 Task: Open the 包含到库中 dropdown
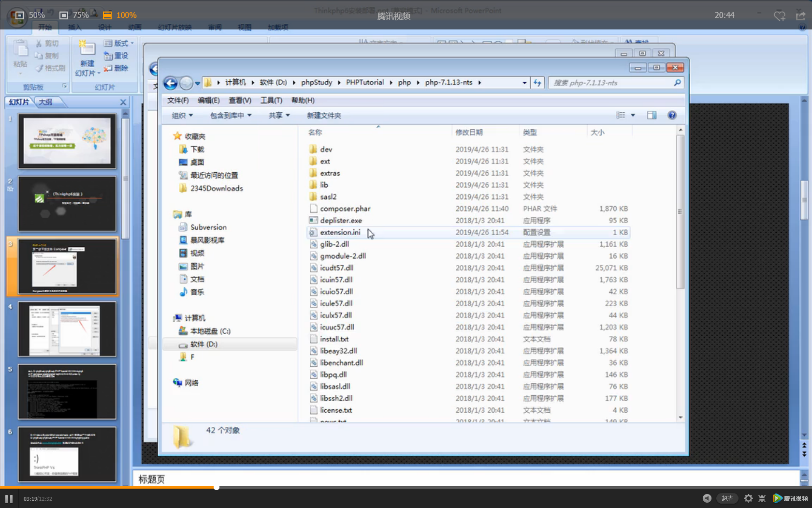pos(231,115)
